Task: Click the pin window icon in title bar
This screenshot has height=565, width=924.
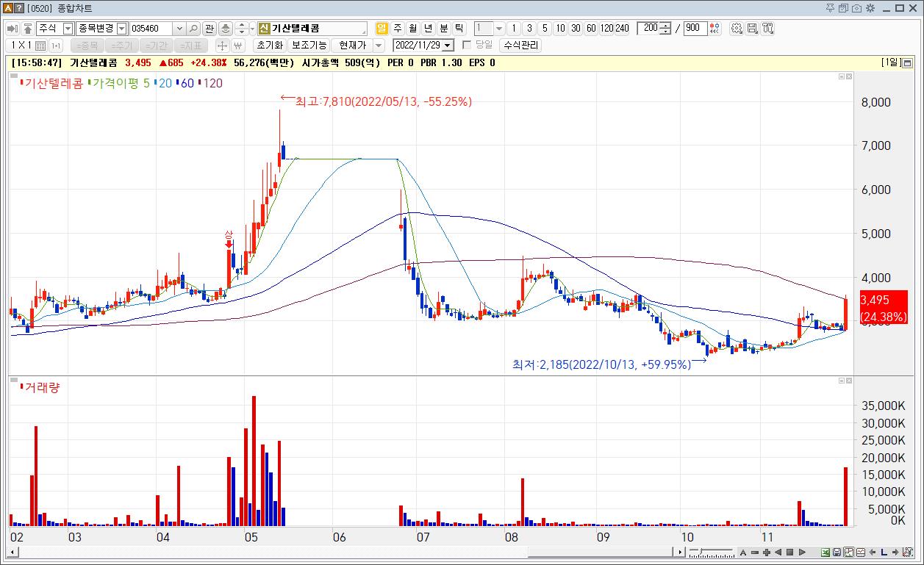Action: click(831, 8)
